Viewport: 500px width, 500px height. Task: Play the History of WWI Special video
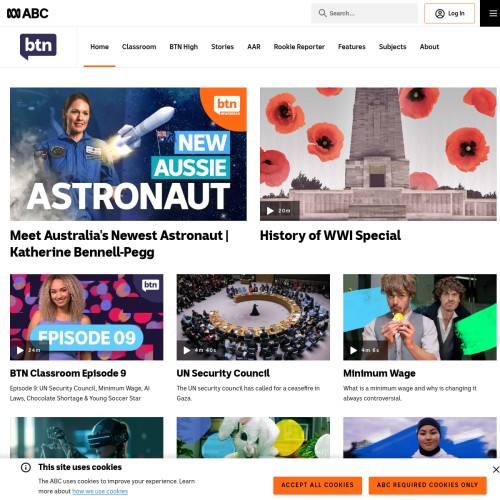pyautogui.click(x=270, y=211)
